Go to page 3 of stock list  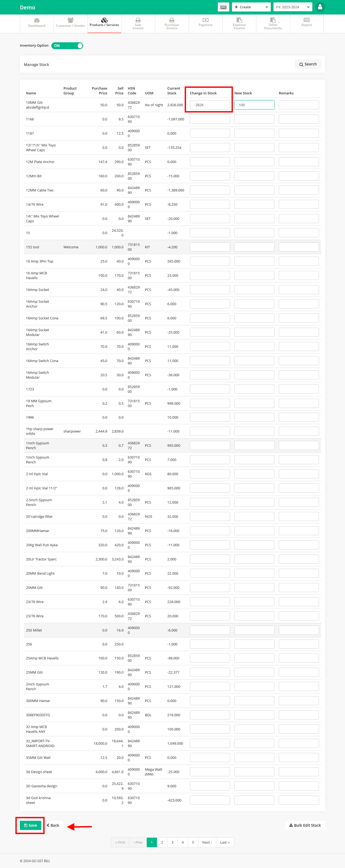coord(172,842)
